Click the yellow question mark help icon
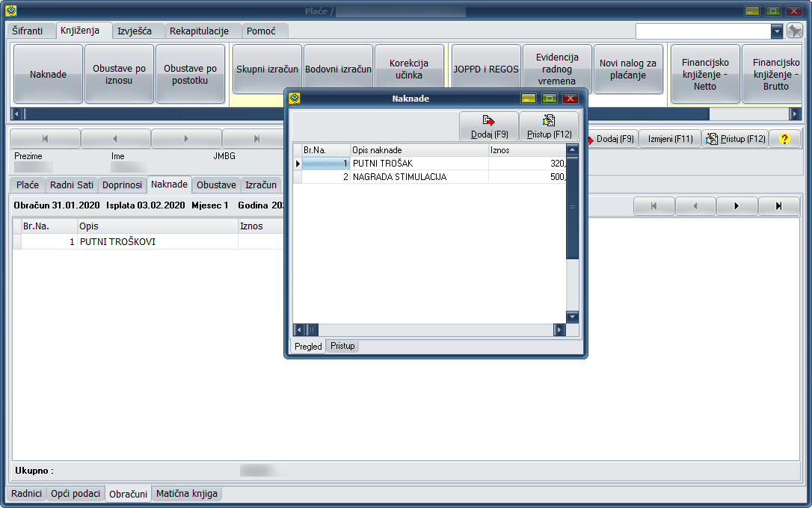Screen dimensions: 812x508 click(784, 139)
